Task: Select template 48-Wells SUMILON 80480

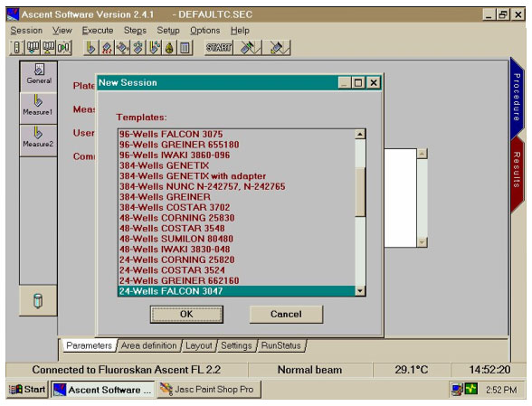Action: tap(236, 239)
